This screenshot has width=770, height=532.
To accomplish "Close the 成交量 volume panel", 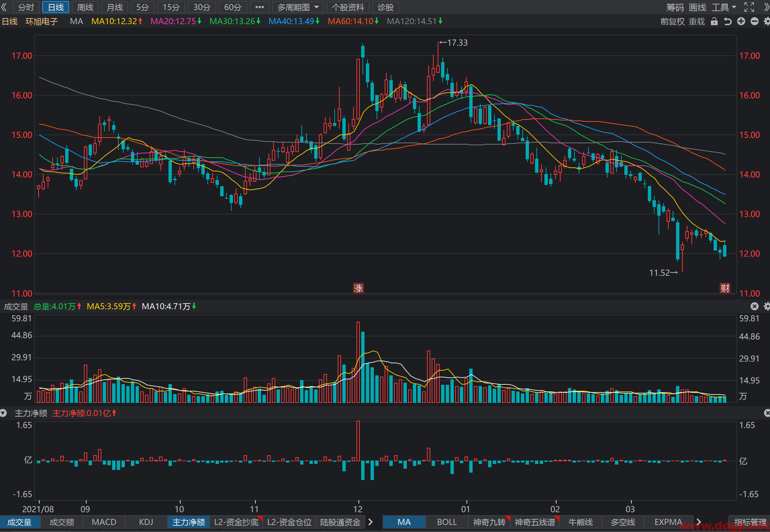I will tap(754, 306).
